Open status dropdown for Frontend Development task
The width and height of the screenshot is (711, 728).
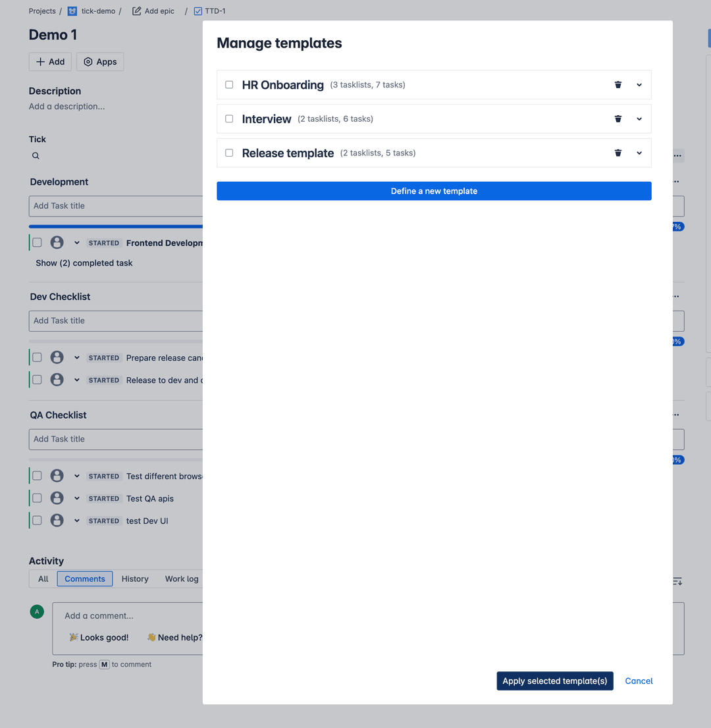pyautogui.click(x=77, y=243)
